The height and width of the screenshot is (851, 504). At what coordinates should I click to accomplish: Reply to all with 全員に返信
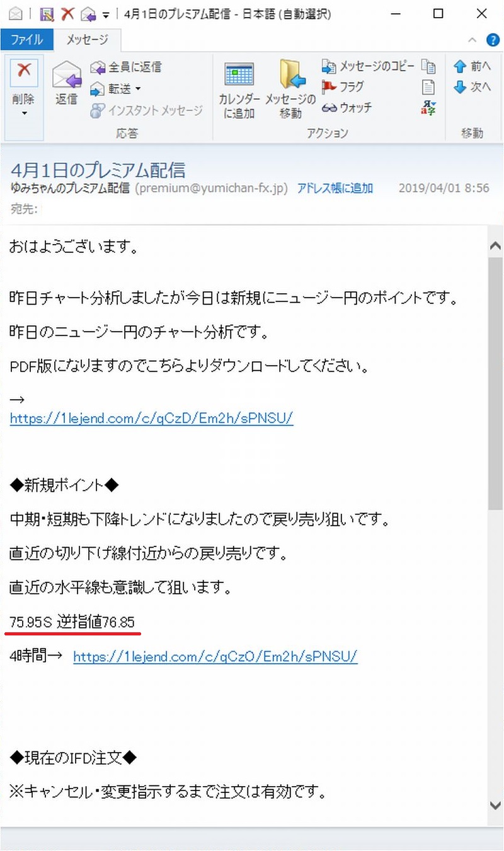(x=126, y=67)
